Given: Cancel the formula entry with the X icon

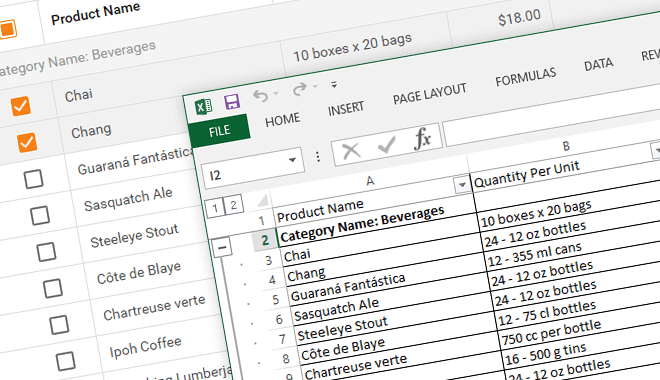Looking at the screenshot, I should 351,150.
